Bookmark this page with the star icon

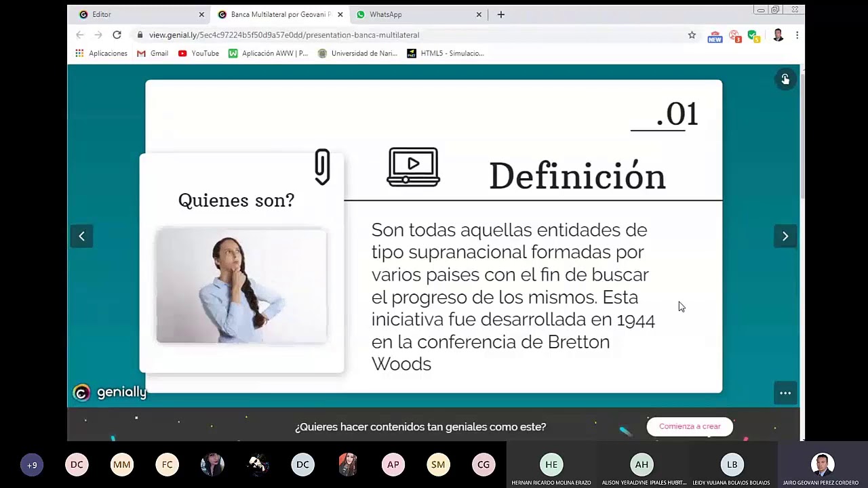click(x=692, y=35)
